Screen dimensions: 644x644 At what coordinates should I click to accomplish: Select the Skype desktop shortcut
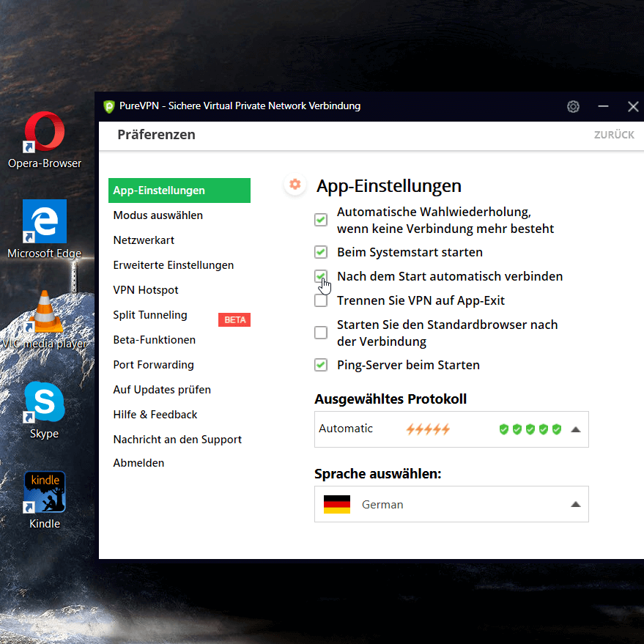[x=45, y=410]
